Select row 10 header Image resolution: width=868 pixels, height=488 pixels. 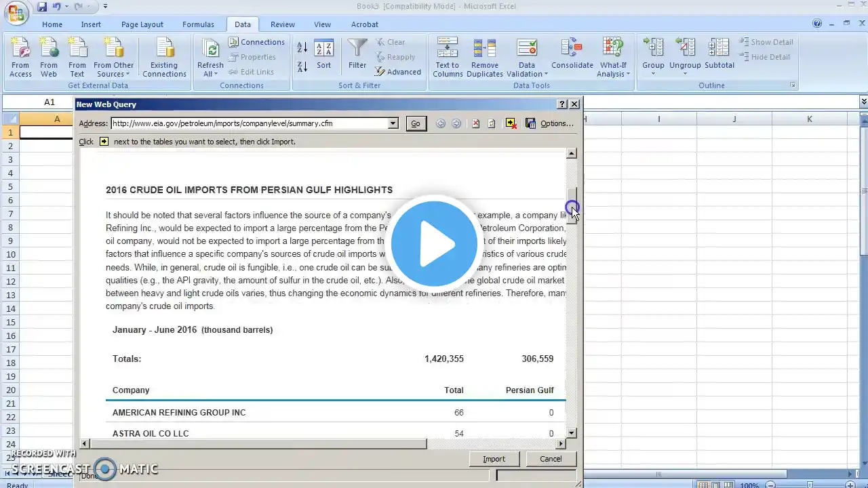[10, 254]
